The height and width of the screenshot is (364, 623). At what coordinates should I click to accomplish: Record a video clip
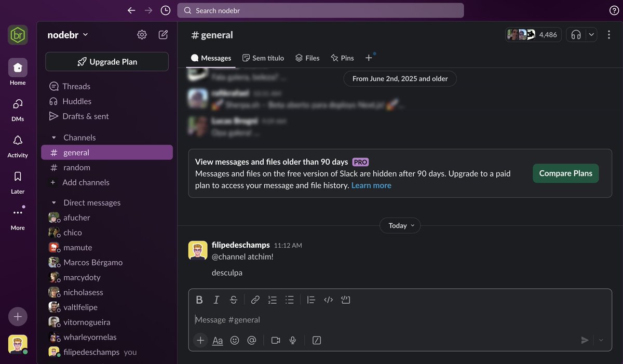(x=276, y=340)
